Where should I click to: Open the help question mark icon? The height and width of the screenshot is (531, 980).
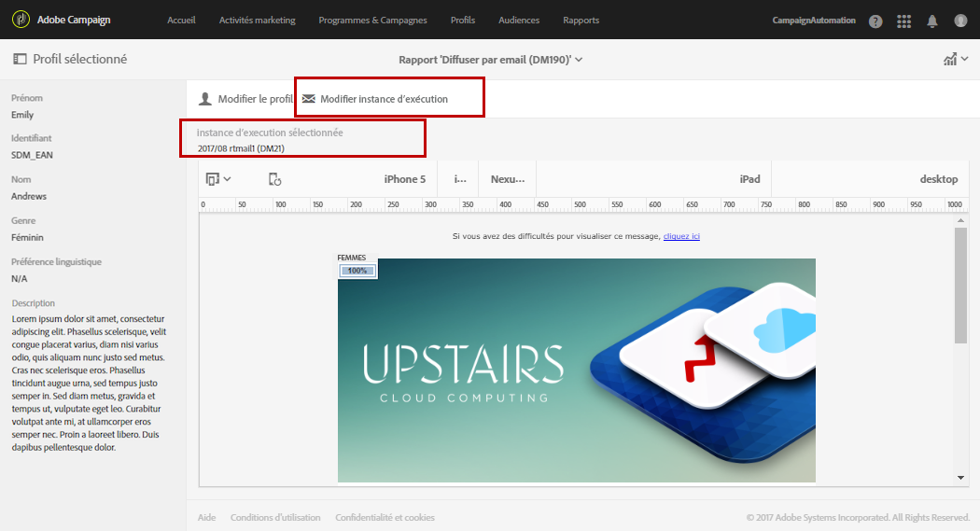[875, 21]
